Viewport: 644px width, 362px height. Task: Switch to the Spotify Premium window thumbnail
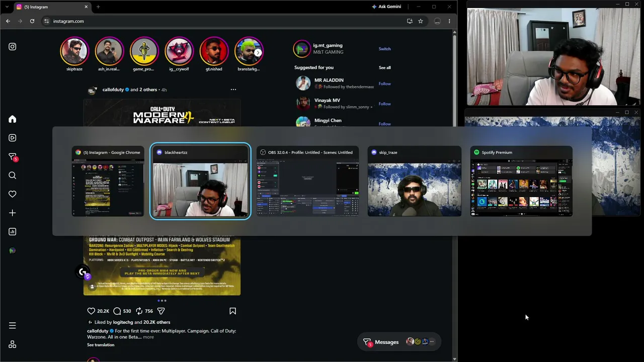[x=521, y=182]
